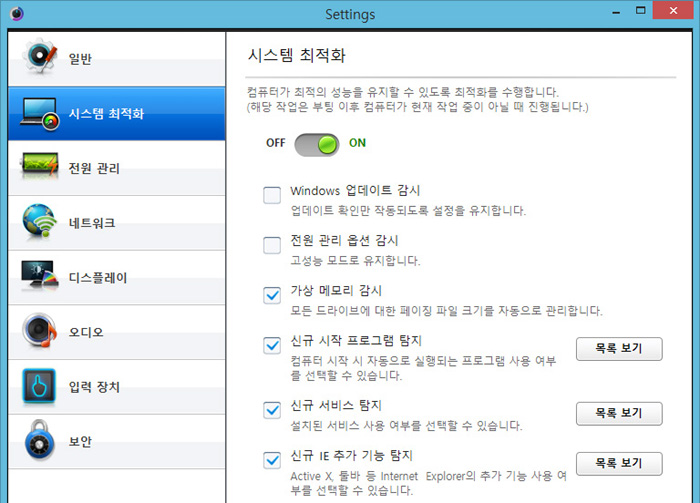Click the Windows 업데이트 감시 label text
Image resolution: width=700 pixels, height=503 pixels.
[x=355, y=191]
